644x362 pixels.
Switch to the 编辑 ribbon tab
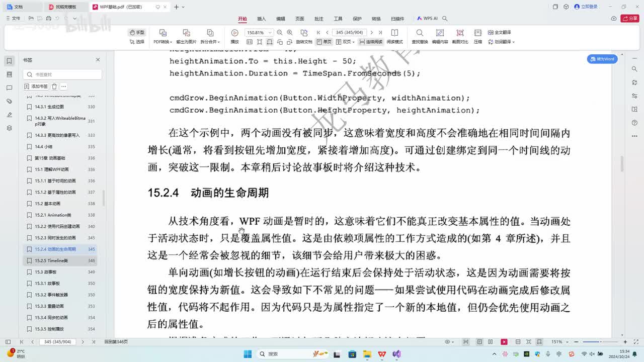point(281,19)
